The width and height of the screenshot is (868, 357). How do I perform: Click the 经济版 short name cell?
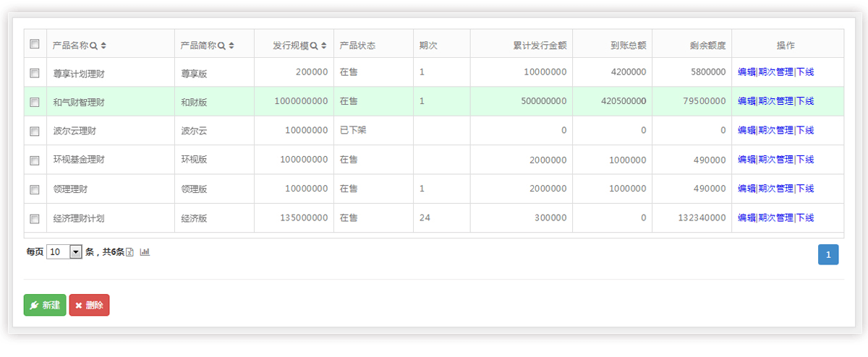pyautogui.click(x=214, y=218)
